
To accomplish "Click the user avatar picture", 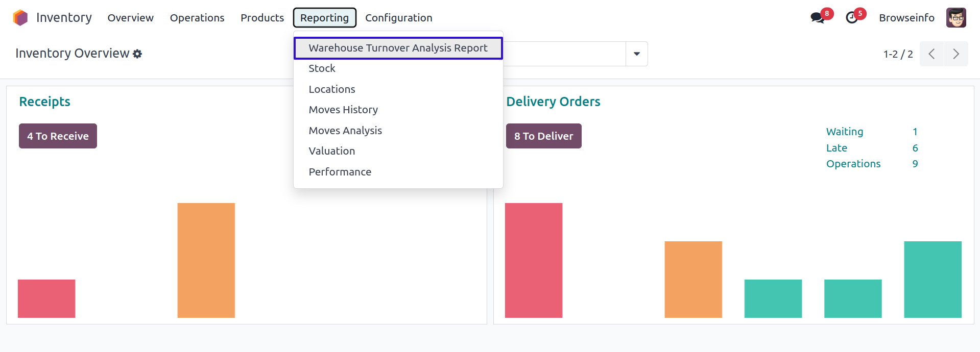I will [956, 18].
